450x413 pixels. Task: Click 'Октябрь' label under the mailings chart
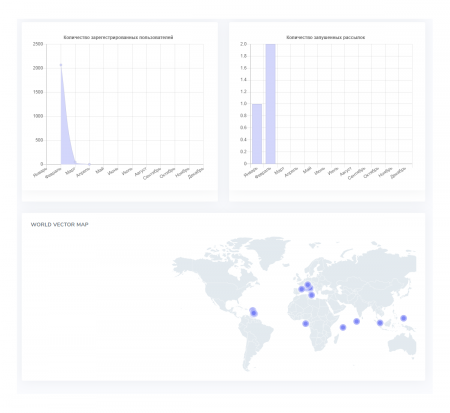click(371, 173)
